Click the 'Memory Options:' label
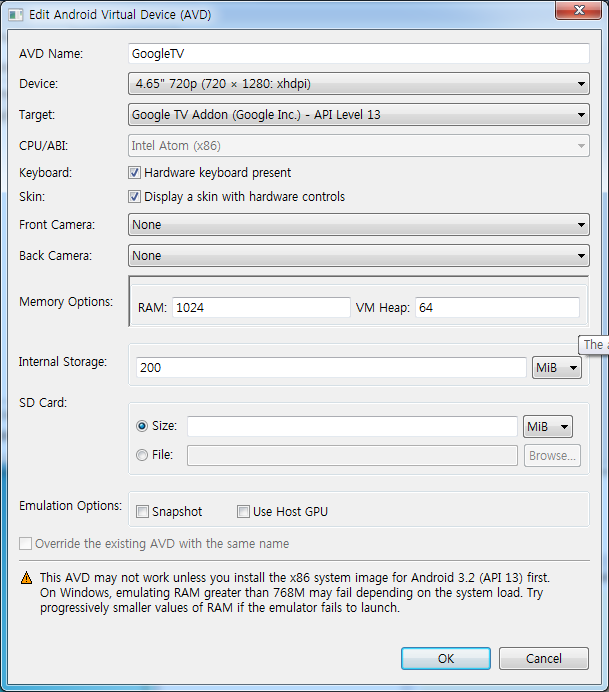The image size is (609, 692). [66, 302]
